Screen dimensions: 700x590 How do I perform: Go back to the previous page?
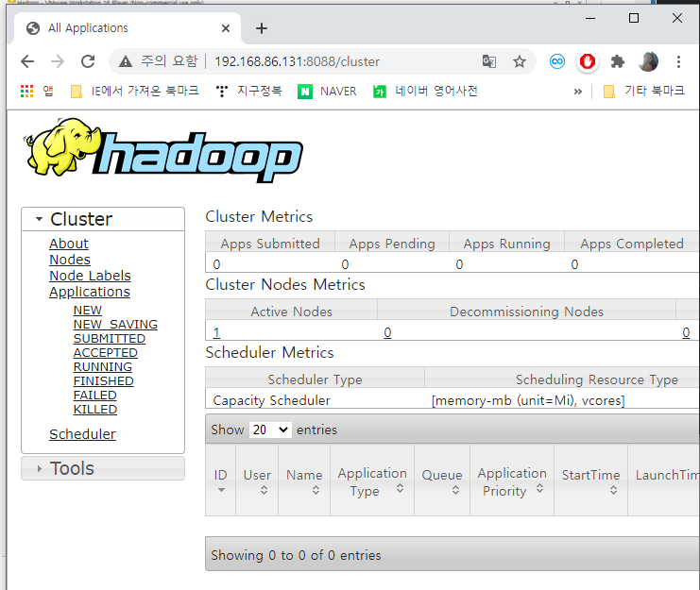[27, 61]
